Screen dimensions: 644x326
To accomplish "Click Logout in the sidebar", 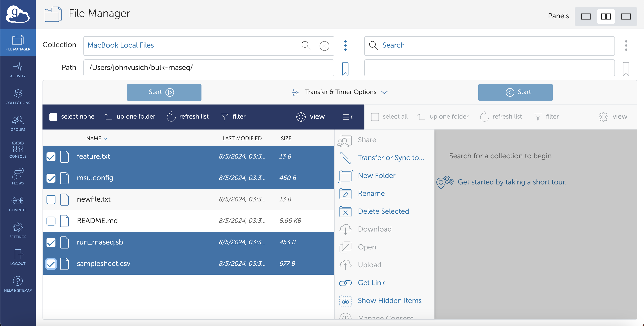I will coord(18,257).
